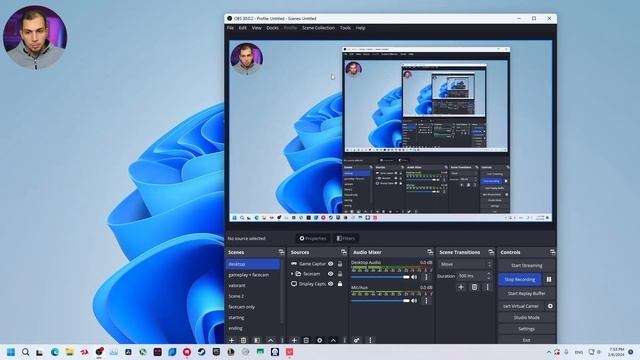Open virtual camera settings gear icon

pyautogui.click(x=550, y=306)
